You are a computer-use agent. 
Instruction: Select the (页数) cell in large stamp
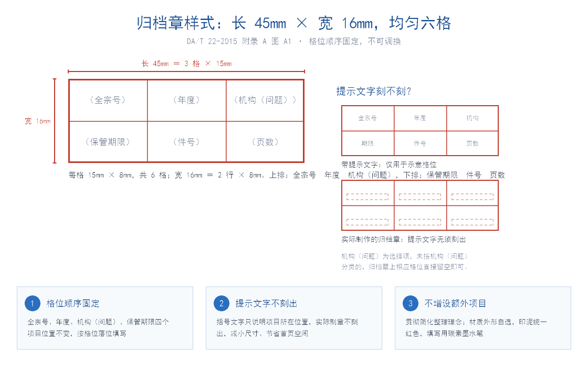coord(265,141)
